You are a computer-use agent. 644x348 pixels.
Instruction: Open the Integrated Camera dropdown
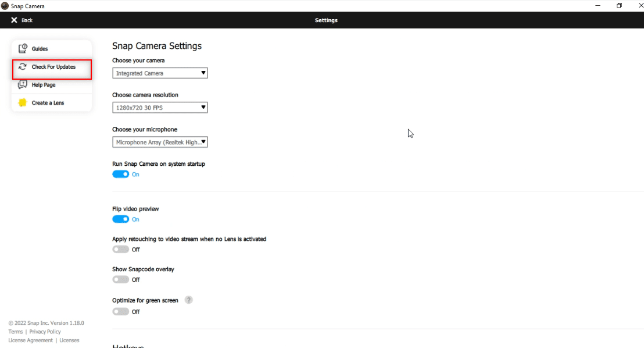tap(160, 73)
